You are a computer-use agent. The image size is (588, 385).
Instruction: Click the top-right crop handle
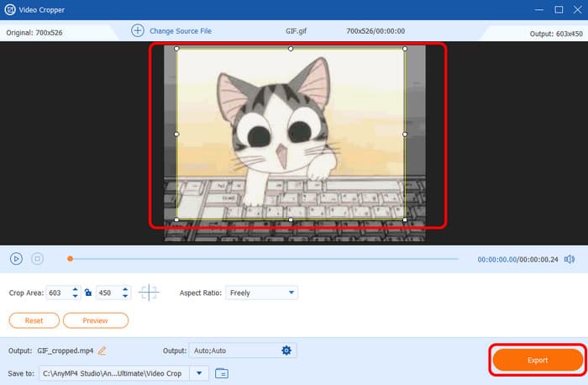pos(405,49)
